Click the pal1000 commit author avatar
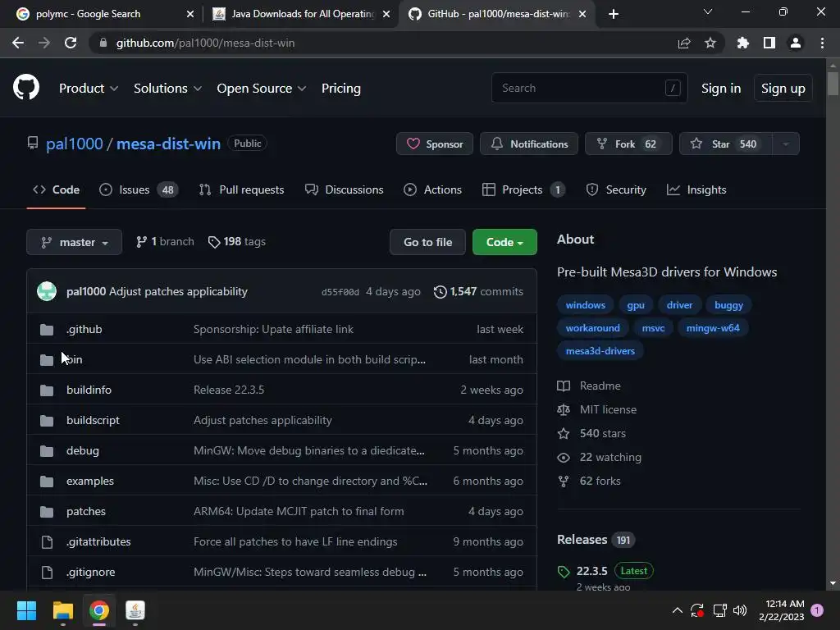Image resolution: width=840 pixels, height=630 pixels. pos(47,291)
